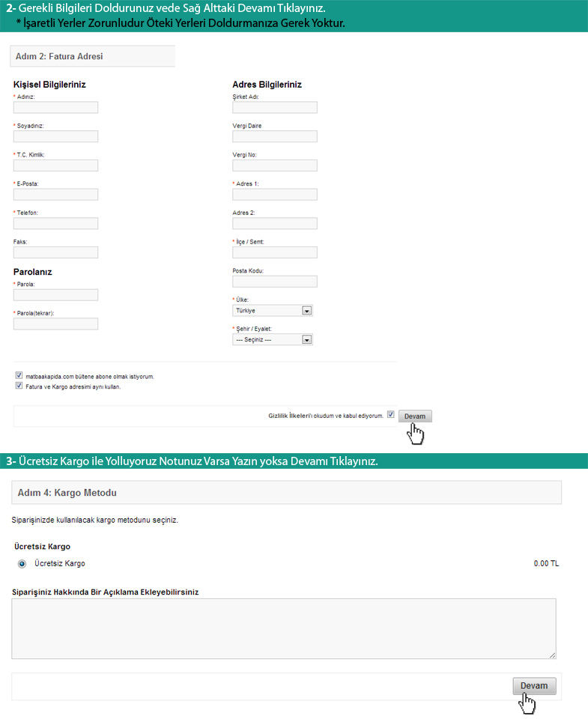Check the newsletter subscription checkbox
Image resolution: width=588 pixels, height=719 pixels.
(x=19, y=376)
